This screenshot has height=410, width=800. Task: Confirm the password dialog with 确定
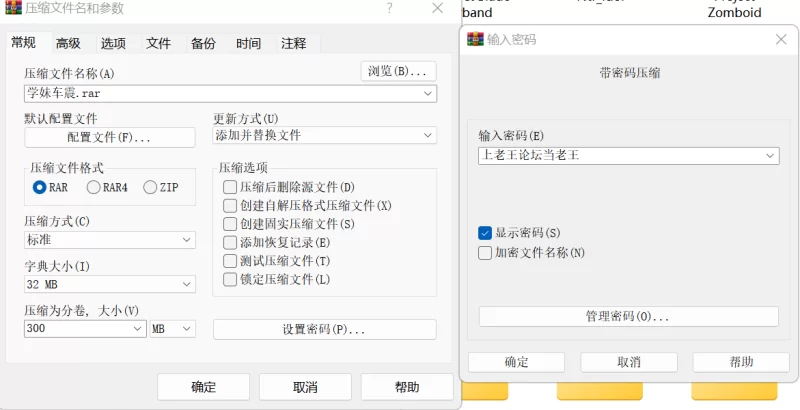point(516,363)
